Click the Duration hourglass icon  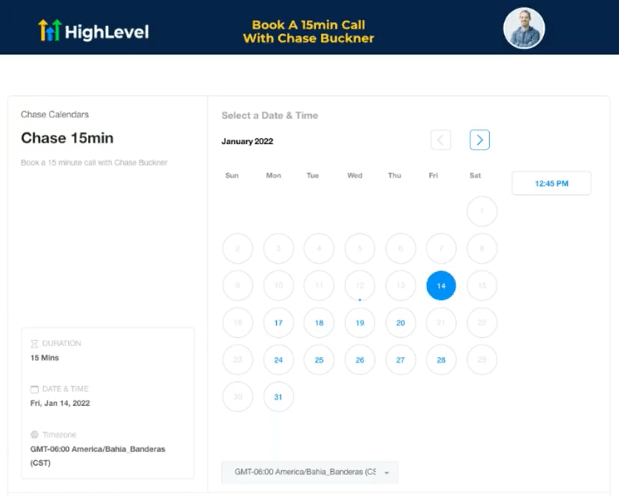34,343
